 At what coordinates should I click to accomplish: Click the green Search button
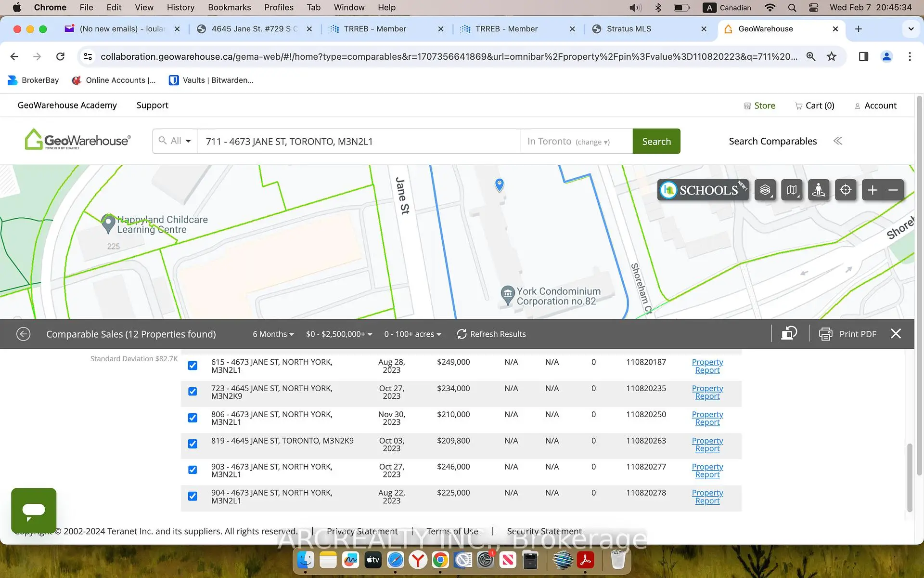pyautogui.click(x=656, y=141)
